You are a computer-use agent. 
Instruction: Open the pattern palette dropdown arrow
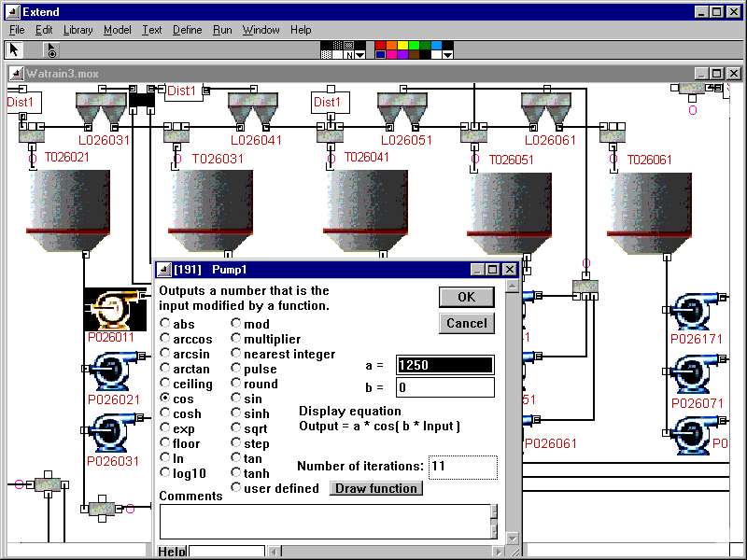coord(360,55)
